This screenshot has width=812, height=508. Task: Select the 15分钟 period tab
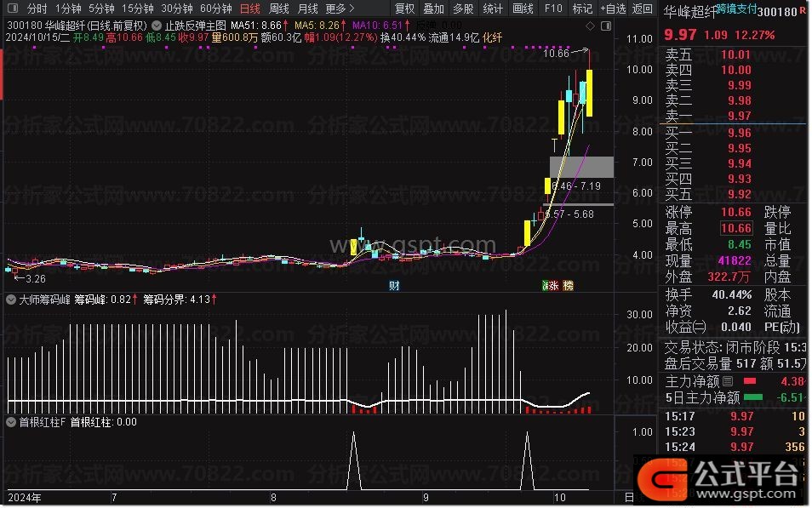click(138, 9)
